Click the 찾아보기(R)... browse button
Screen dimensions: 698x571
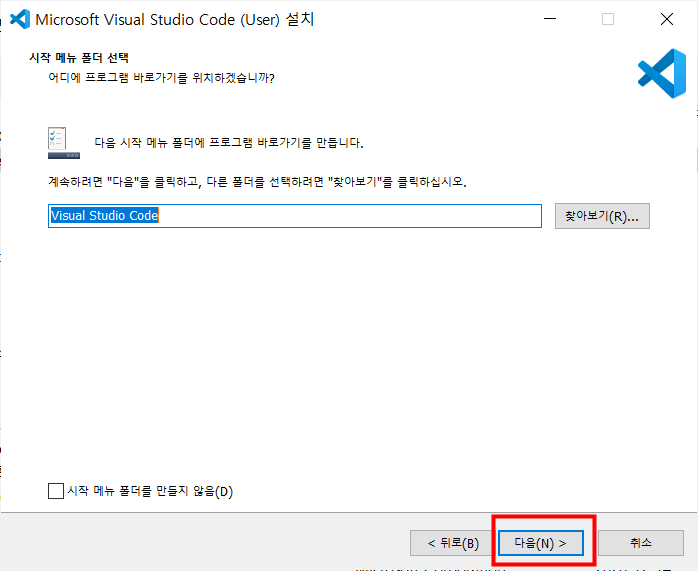(x=602, y=216)
